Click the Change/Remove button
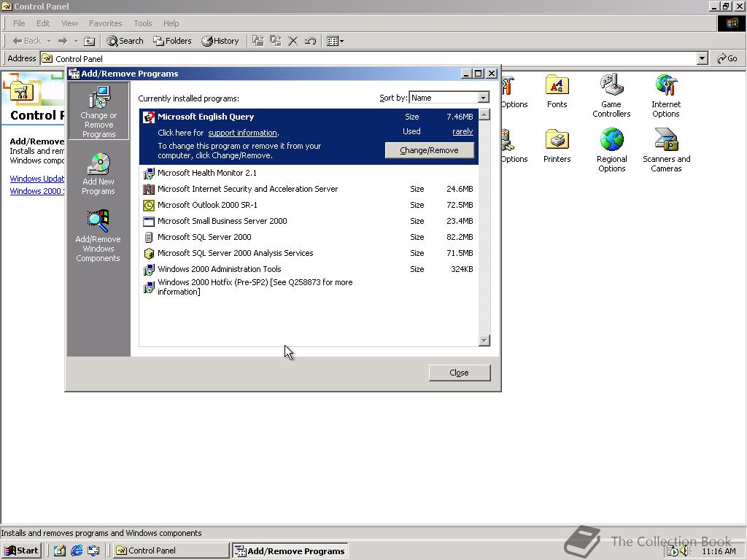The image size is (747, 560). pos(429,150)
